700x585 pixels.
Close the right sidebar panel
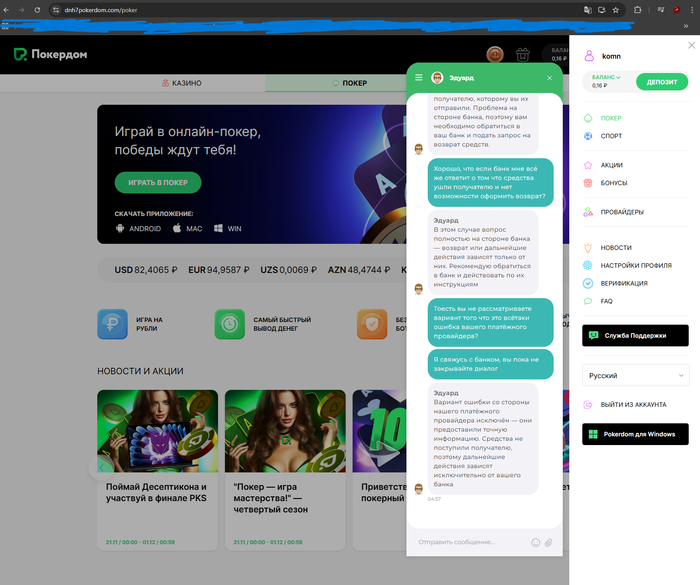pyautogui.click(x=692, y=45)
